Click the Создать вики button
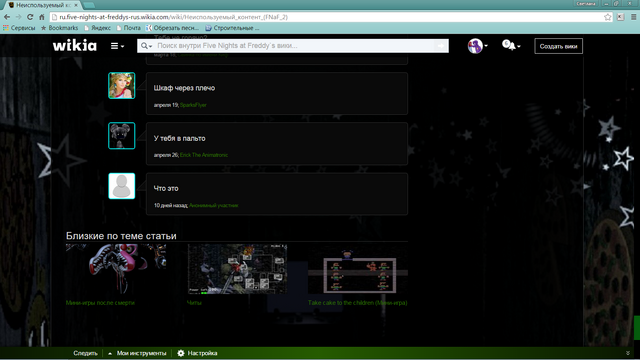 558,46
